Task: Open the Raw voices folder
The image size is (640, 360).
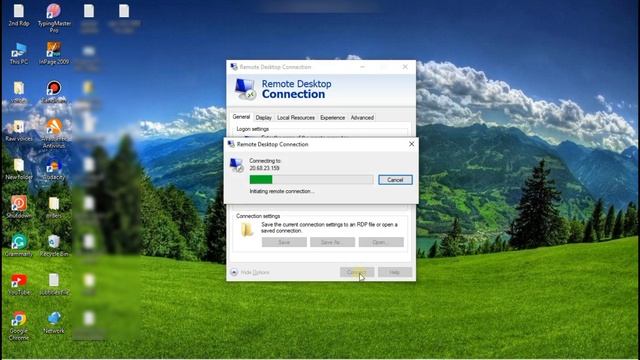Action: point(19,130)
